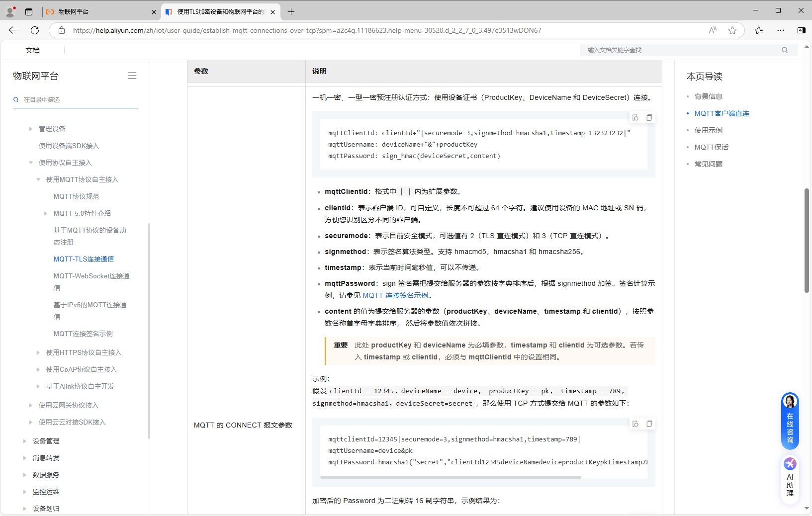Image resolution: width=812 pixels, height=516 pixels.
Task: Open MQTT-WebSocket连接通信 page
Action: pyautogui.click(x=91, y=282)
